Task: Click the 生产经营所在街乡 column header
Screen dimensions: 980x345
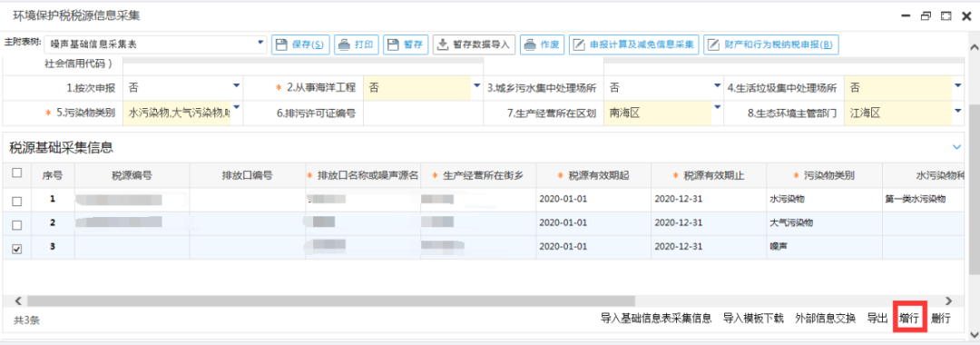Action: tap(478, 175)
